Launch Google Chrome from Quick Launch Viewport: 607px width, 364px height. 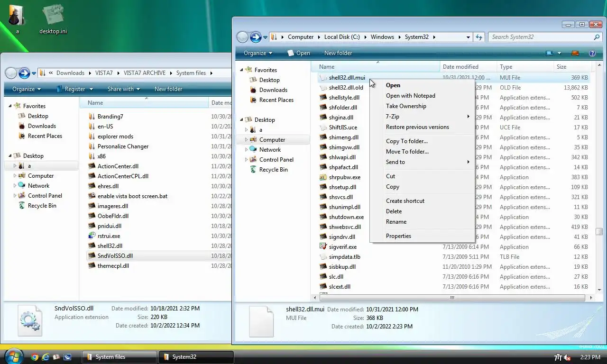point(35,357)
